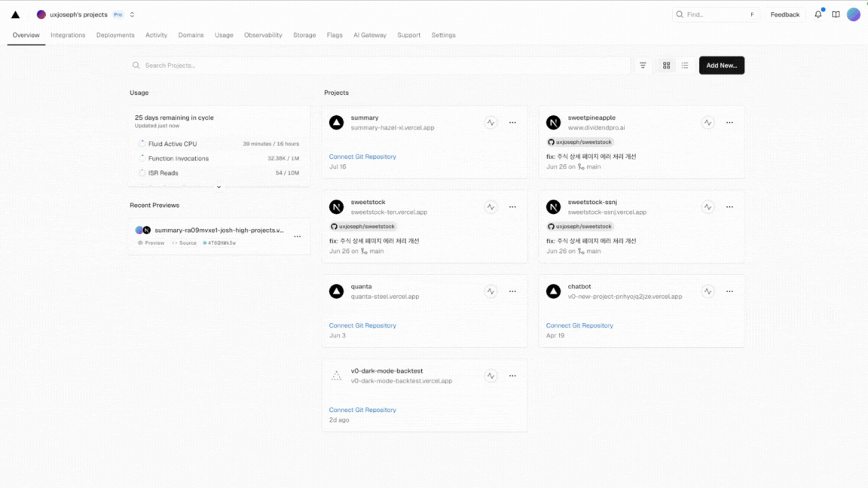Screen dimensions: 868x488
Task: Select list view layout
Action: (x=685, y=66)
